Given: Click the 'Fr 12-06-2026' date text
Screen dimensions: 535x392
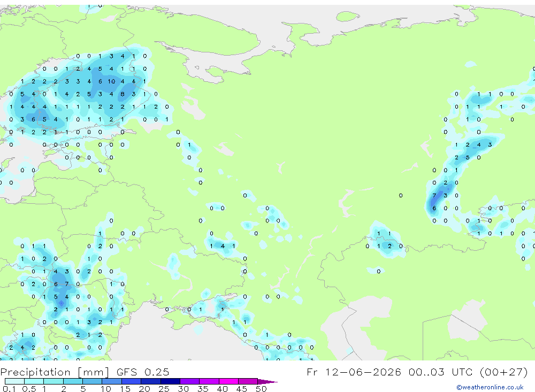Looking at the screenshot, I should pos(354,372).
